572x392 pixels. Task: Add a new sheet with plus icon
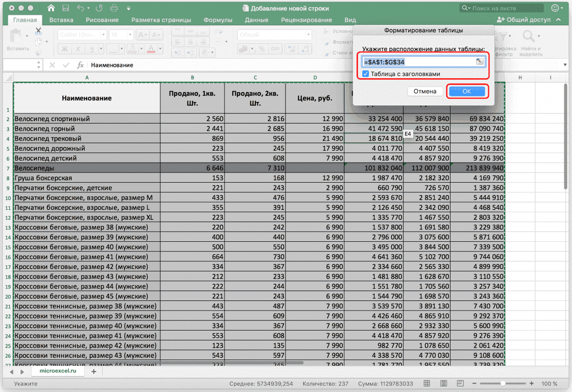[94, 371]
